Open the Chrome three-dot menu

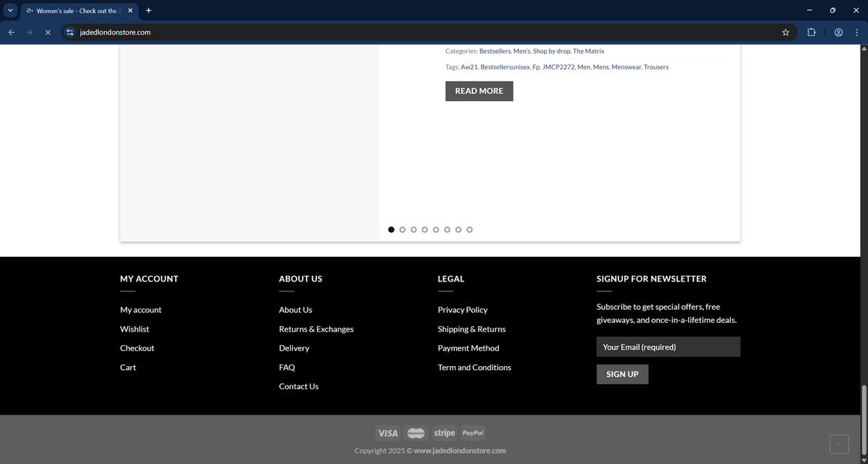tap(857, 32)
